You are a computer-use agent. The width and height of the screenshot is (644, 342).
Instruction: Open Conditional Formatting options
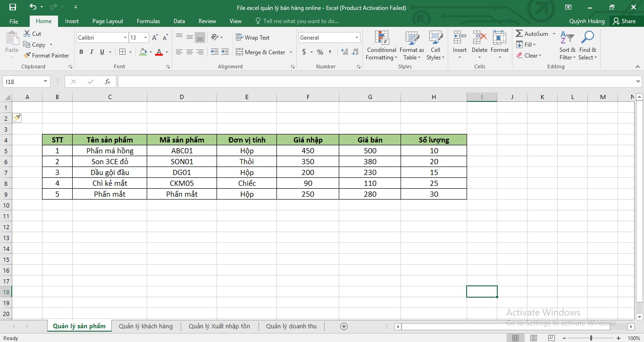point(381,45)
